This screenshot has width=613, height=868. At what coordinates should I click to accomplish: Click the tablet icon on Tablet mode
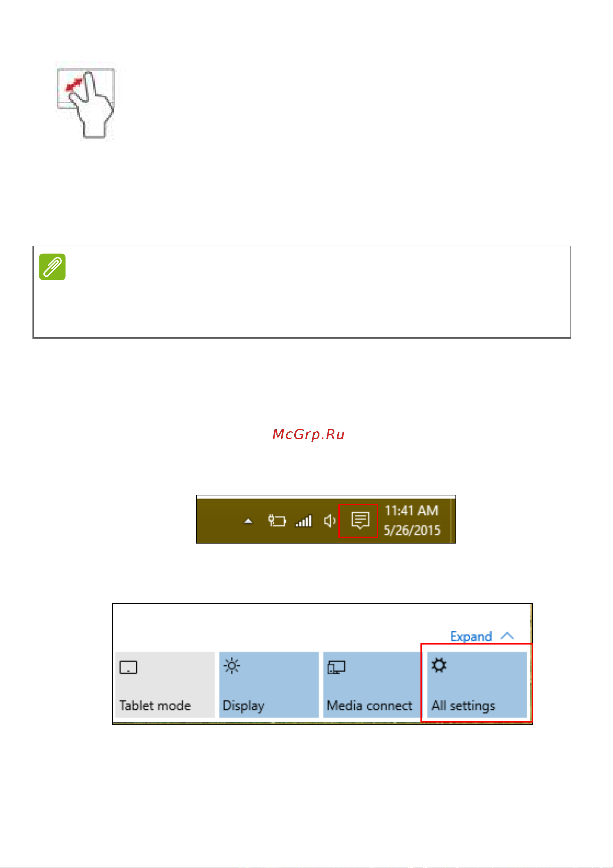[x=128, y=667]
